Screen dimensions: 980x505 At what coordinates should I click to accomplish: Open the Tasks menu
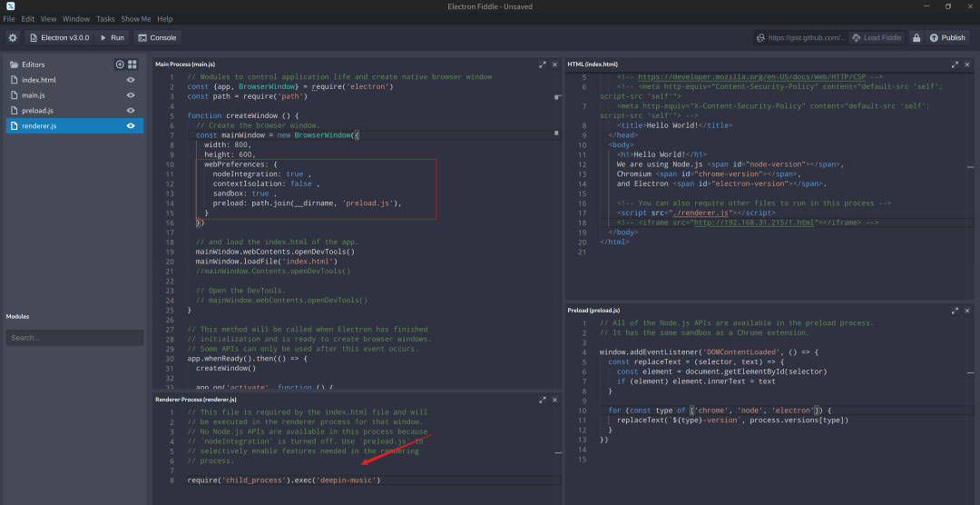105,19
